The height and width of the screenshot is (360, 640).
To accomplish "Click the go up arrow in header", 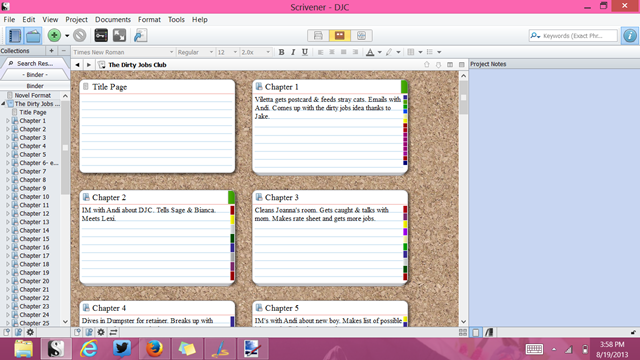I will point(427,64).
